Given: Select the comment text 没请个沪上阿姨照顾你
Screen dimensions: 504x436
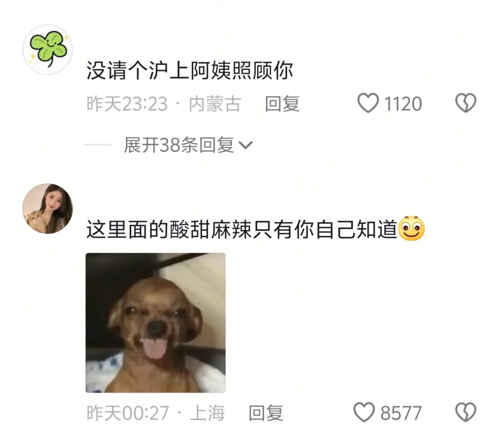Looking at the screenshot, I should [x=189, y=70].
